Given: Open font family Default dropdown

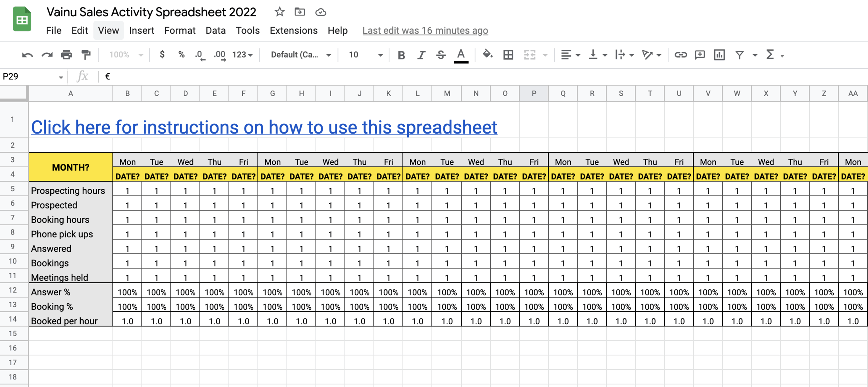Looking at the screenshot, I should tap(301, 55).
